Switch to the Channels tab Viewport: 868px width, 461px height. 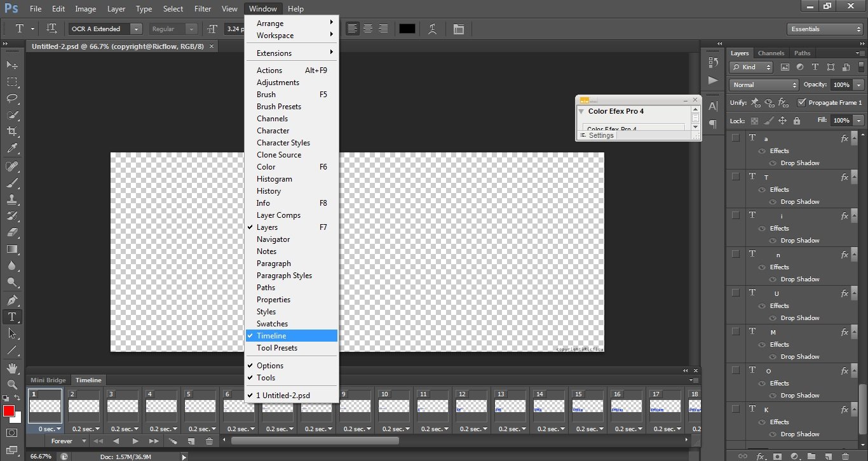(x=771, y=53)
